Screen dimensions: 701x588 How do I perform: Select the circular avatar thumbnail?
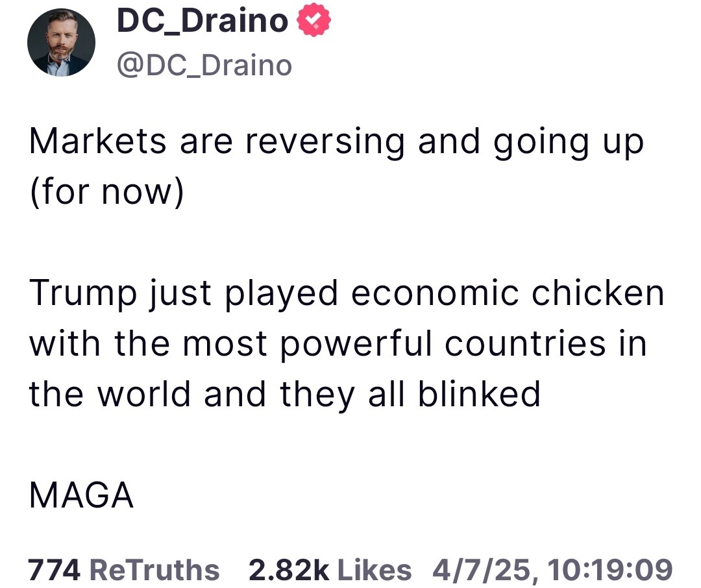[61, 41]
